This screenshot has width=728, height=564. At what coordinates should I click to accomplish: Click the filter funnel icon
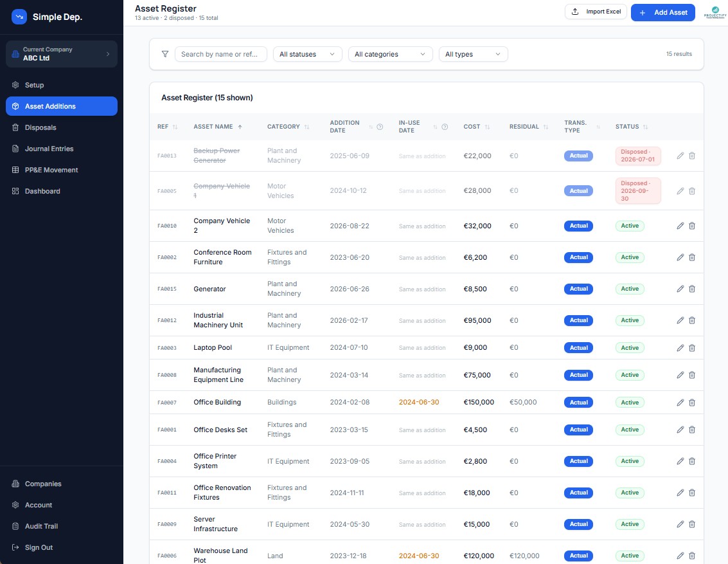point(165,54)
